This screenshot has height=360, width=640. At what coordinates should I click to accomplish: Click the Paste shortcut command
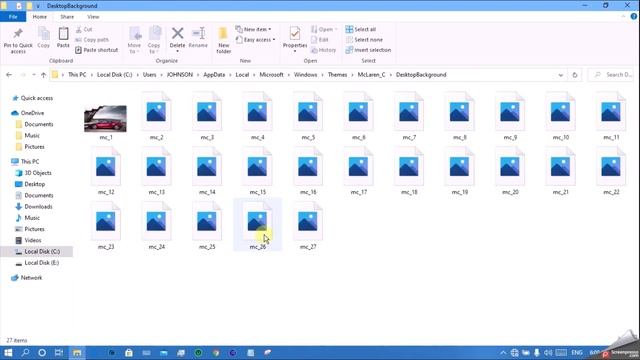tap(97, 50)
